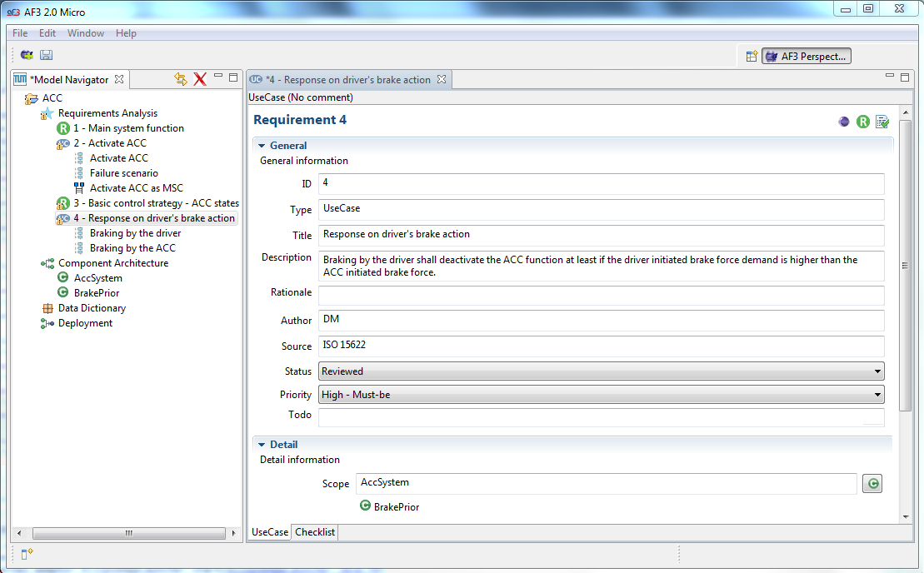This screenshot has height=573, width=924.
Task: Collapse the Detail section
Action: click(x=262, y=445)
